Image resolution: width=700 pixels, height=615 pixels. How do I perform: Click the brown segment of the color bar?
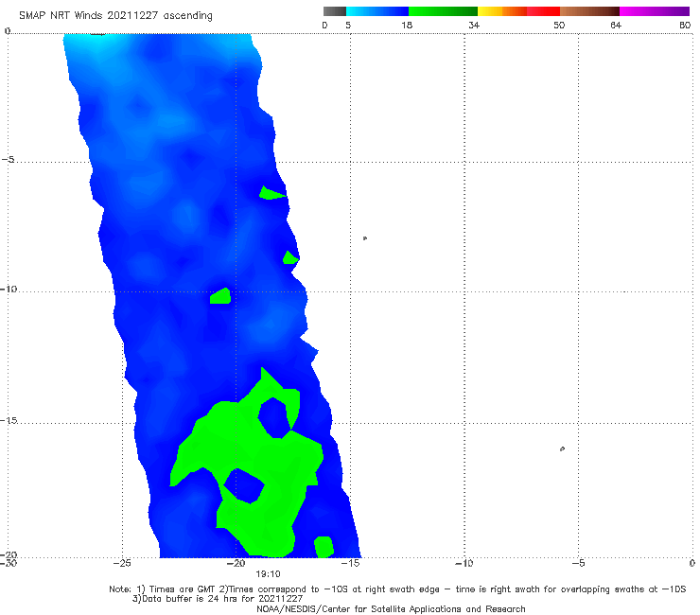(589, 11)
